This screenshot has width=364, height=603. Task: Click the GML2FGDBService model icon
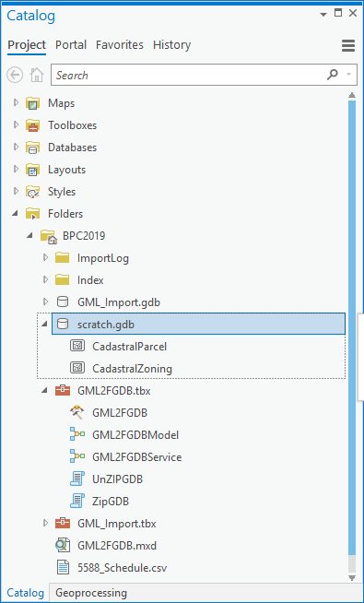tap(77, 457)
